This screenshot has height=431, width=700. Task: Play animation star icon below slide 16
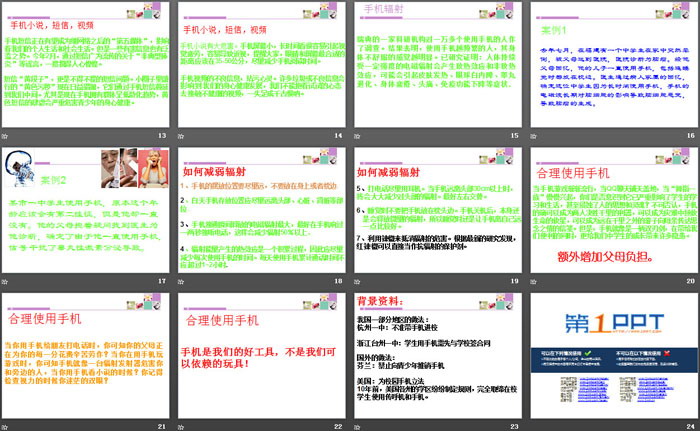[533, 136]
